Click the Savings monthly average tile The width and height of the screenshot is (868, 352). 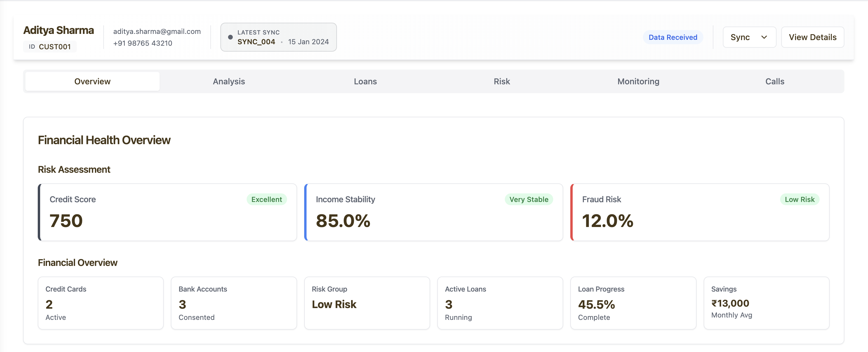tap(766, 303)
